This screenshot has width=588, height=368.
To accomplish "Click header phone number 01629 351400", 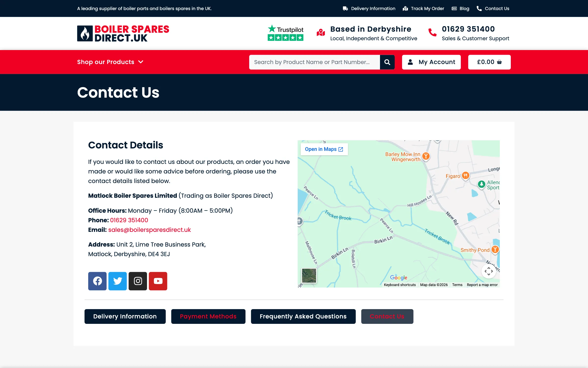I will [468, 29].
